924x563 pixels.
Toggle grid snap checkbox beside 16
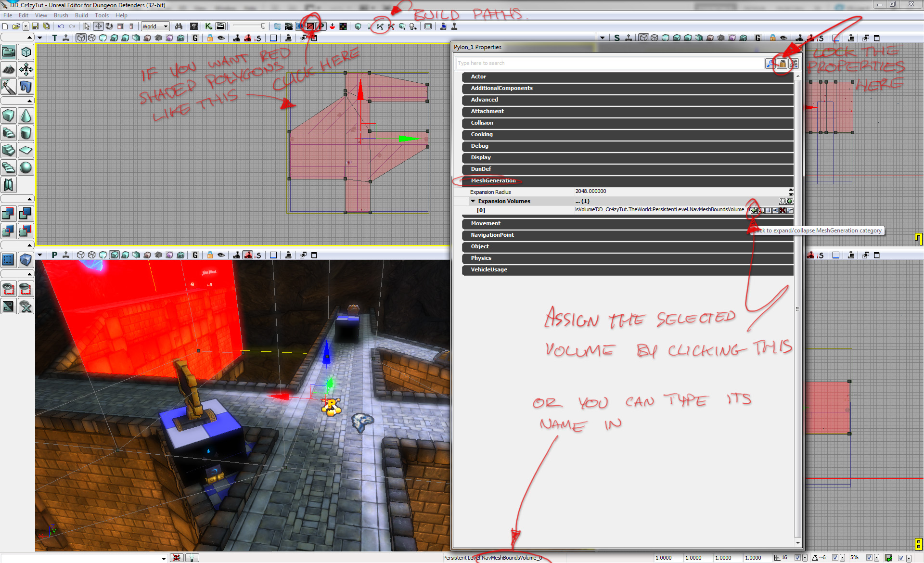[x=797, y=558]
